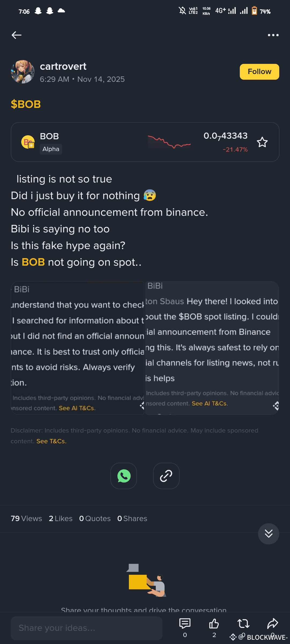Tap the Share your ideas input field
290x644 pixels.
point(86,628)
